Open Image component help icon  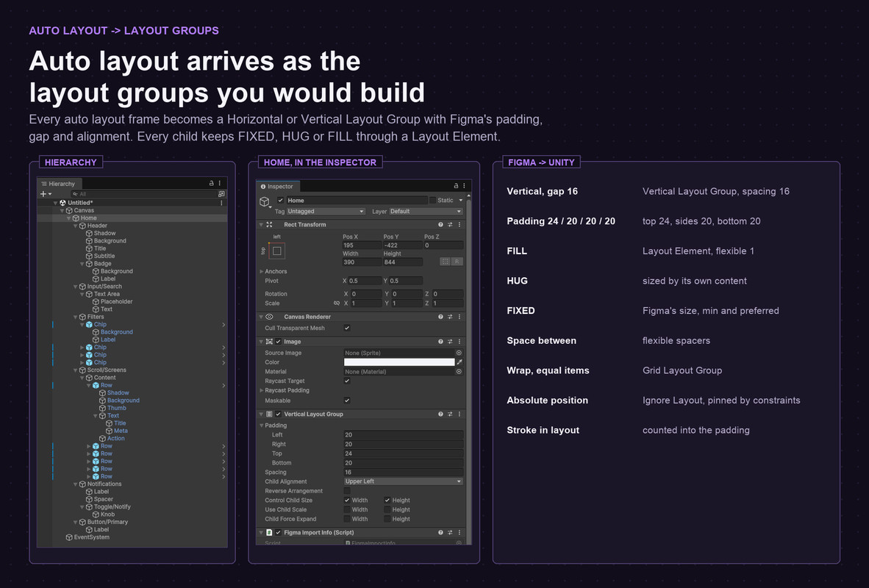(x=440, y=342)
